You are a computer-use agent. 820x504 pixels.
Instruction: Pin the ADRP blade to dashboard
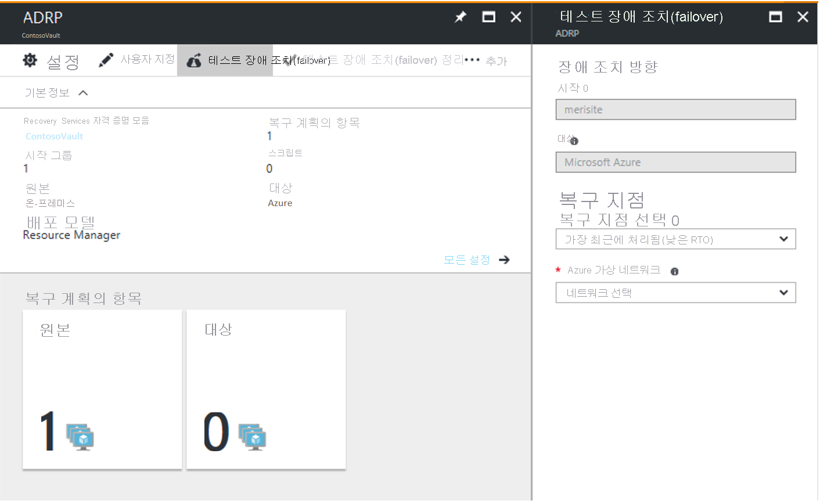[461, 17]
